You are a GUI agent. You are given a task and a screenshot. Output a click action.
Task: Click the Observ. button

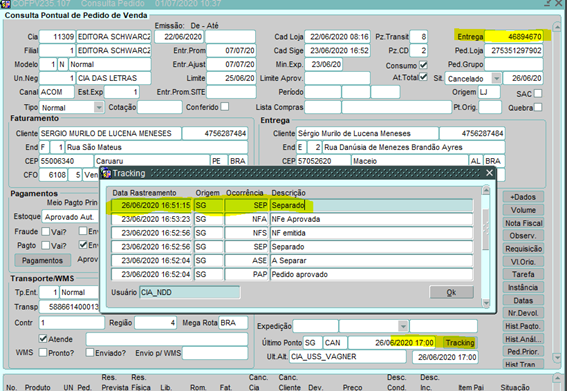click(x=523, y=236)
